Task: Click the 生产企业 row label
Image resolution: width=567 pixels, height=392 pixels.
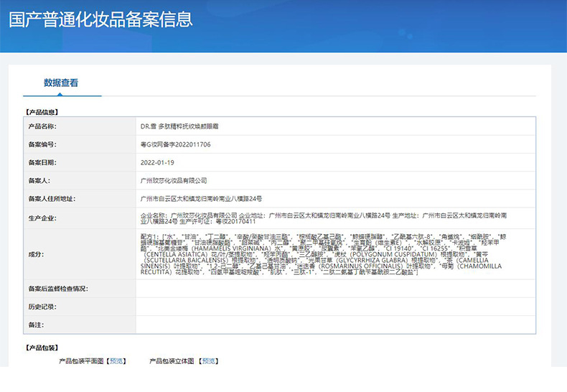Action: (42, 218)
